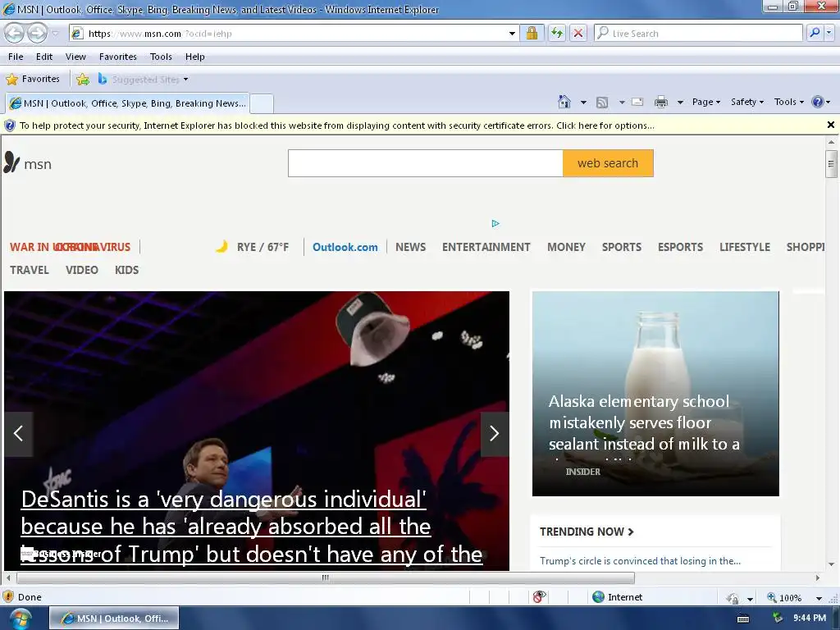840x630 pixels.
Task: Click the horizontal scrollbar thumb
Action: [325, 577]
